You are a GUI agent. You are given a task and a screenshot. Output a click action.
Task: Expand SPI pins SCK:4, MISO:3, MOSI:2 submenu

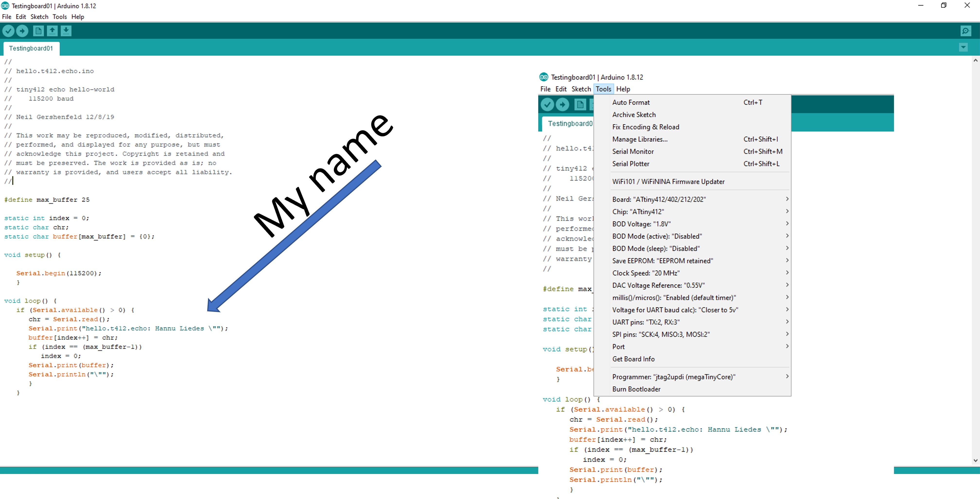692,334
